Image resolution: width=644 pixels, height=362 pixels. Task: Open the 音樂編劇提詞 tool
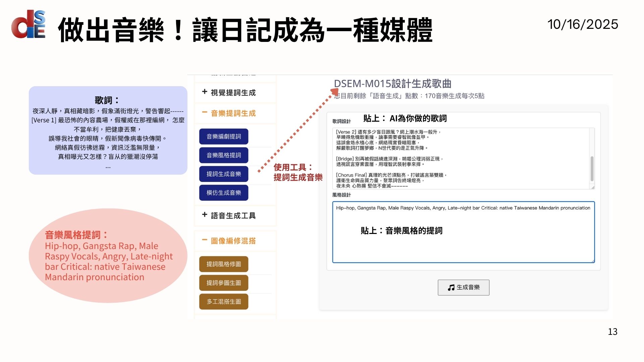tap(224, 136)
